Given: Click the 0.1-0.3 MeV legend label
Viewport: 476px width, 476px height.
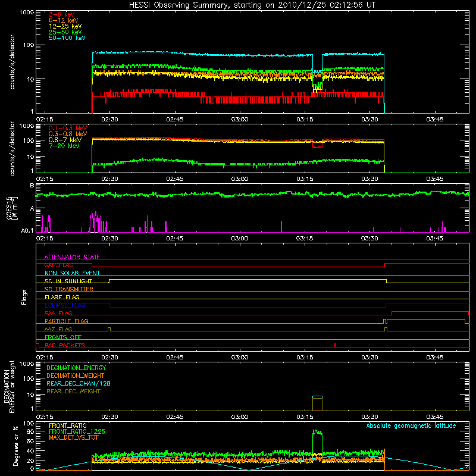Looking at the screenshot, I should [68, 128].
